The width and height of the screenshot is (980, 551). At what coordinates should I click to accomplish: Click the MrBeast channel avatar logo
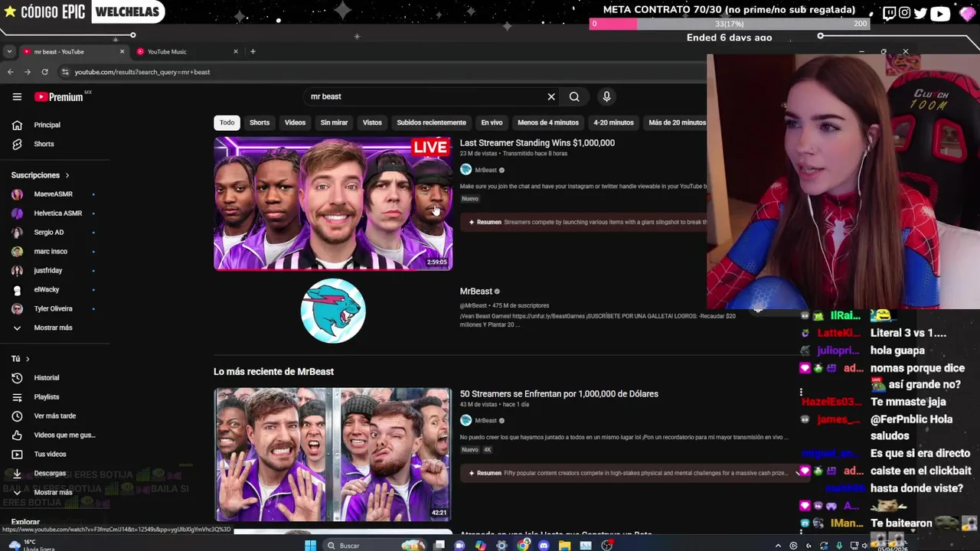point(333,311)
